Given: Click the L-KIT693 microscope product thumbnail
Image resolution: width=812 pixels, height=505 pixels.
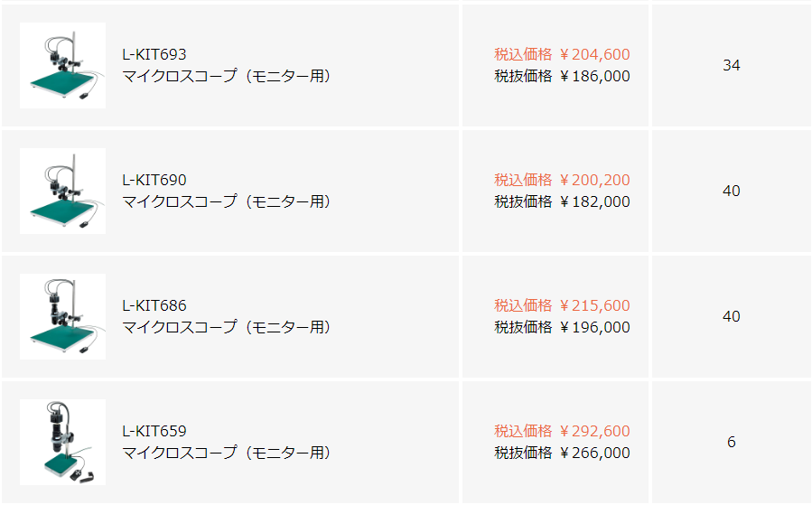Looking at the screenshot, I should [62, 66].
